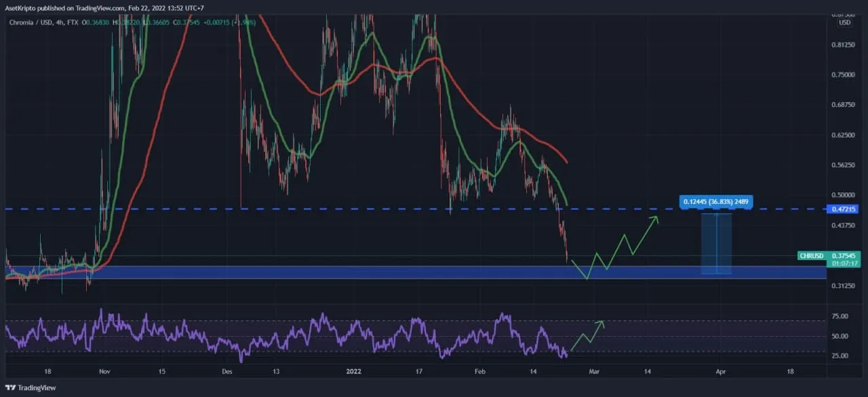
Task: Click the 2022 label on time axis
Action: [353, 372]
